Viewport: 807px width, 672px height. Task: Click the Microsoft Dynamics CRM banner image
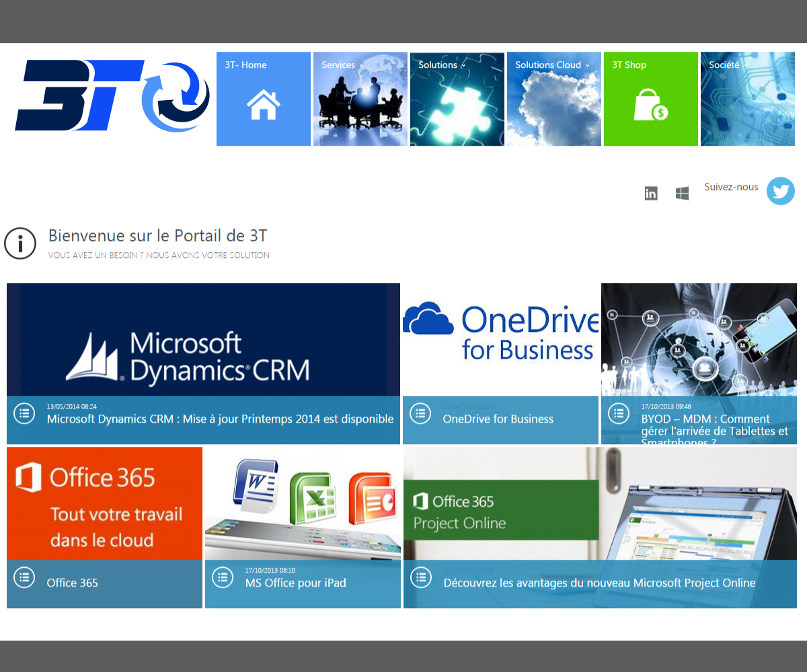(203, 339)
